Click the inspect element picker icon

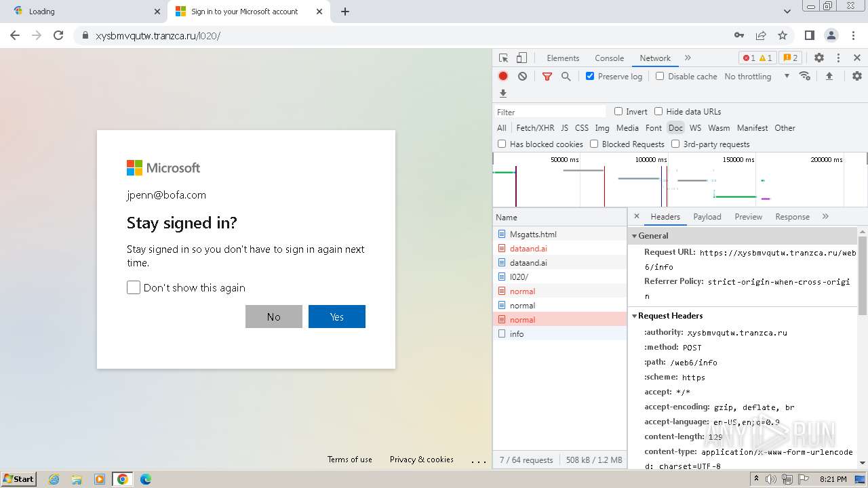point(503,58)
